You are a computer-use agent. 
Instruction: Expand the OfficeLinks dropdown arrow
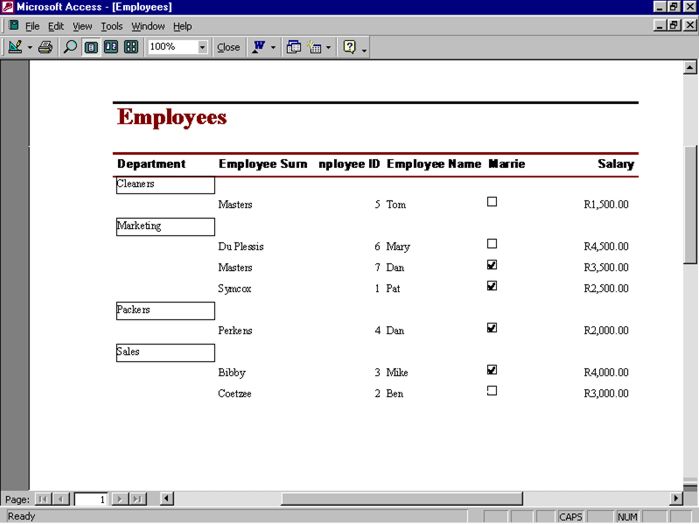[273, 47]
